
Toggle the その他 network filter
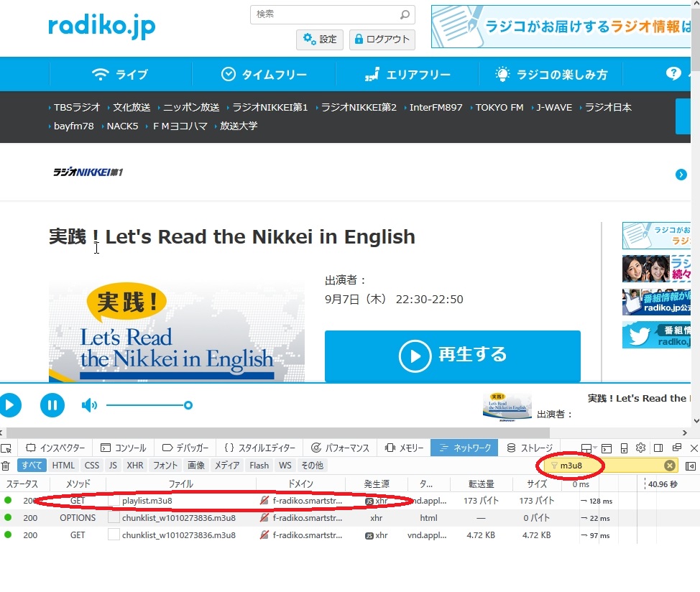pyautogui.click(x=312, y=466)
